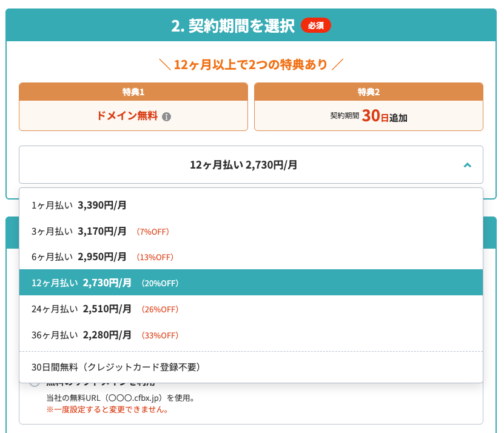Click the text 12ヶ月以上で2つの特典あり

coord(250,65)
